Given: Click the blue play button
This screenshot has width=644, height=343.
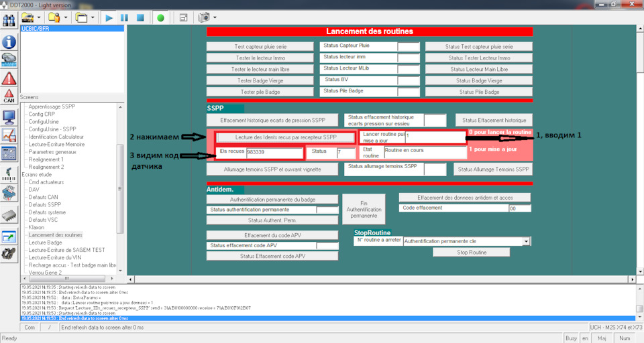Looking at the screenshot, I should click(109, 18).
